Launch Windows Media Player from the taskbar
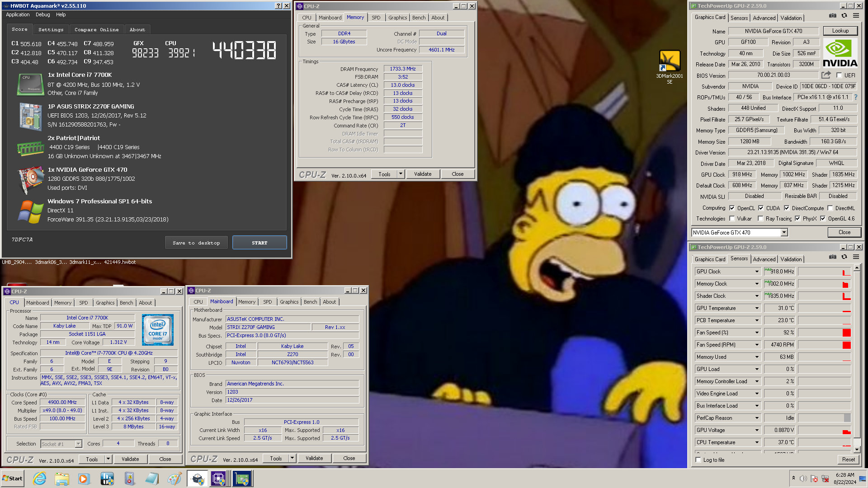Screen dimensions: 868x488 pyautogui.click(x=84, y=479)
